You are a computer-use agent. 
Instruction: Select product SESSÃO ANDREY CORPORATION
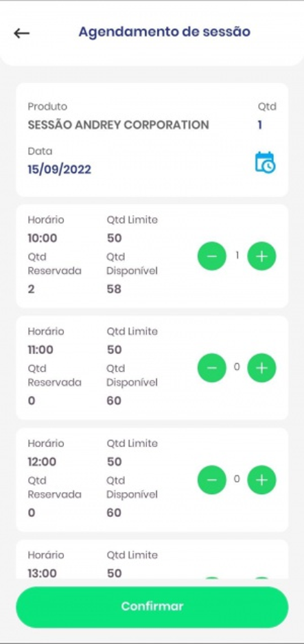click(x=118, y=125)
